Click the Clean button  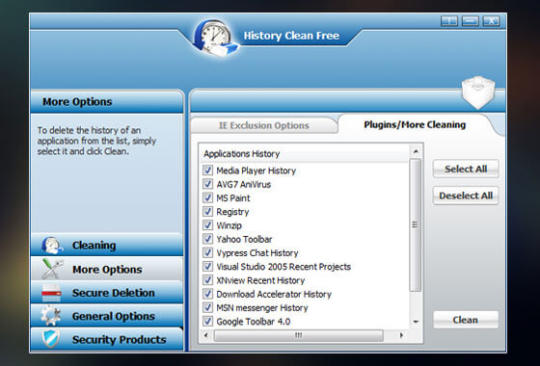(466, 320)
